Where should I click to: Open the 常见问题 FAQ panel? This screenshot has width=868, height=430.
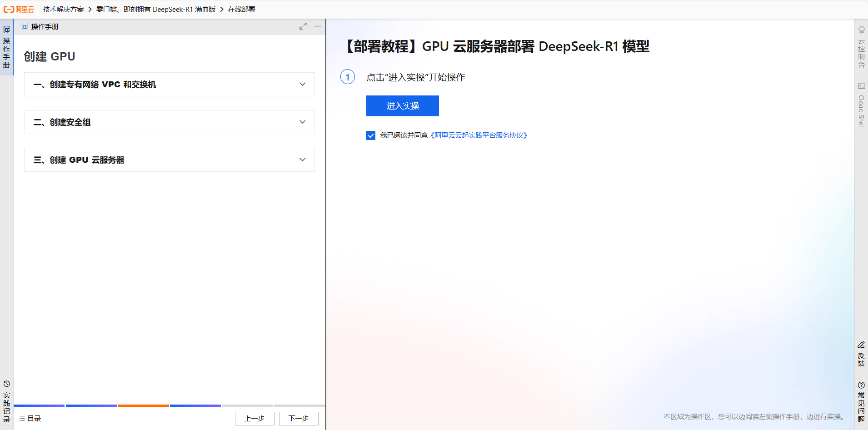pos(861,402)
